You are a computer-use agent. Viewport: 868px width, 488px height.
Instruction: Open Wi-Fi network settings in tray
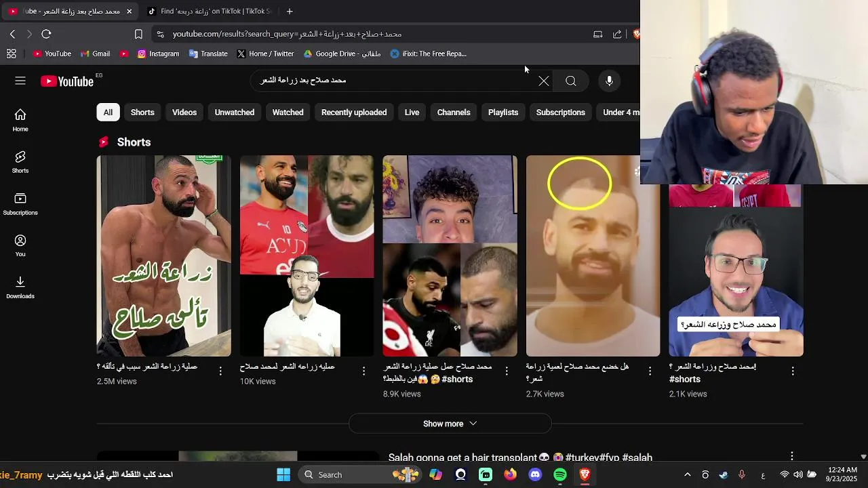coord(785,474)
